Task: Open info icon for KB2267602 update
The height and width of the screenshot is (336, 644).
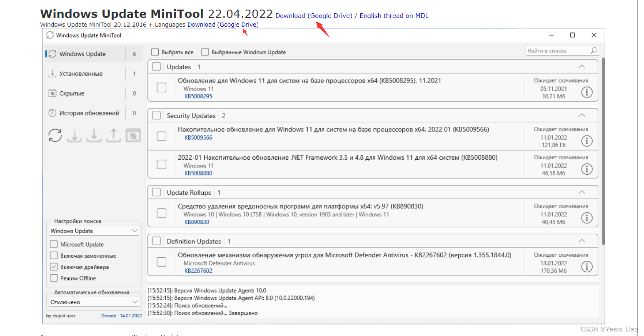Action: pyautogui.click(x=587, y=266)
